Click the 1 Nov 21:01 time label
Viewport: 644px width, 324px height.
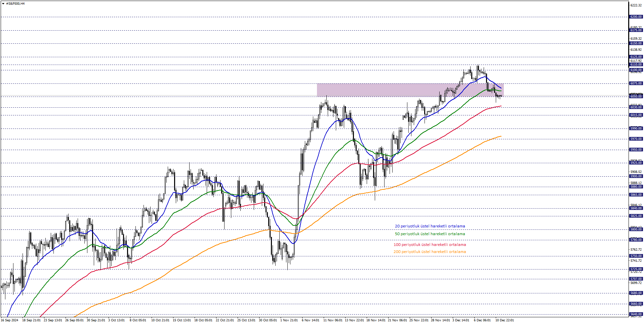[x=289, y=320]
